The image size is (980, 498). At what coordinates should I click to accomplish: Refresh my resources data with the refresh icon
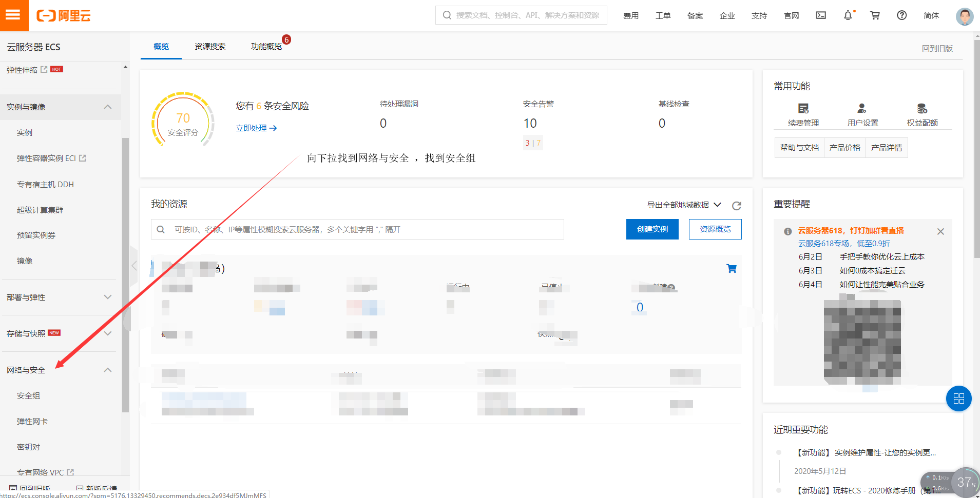click(x=737, y=205)
